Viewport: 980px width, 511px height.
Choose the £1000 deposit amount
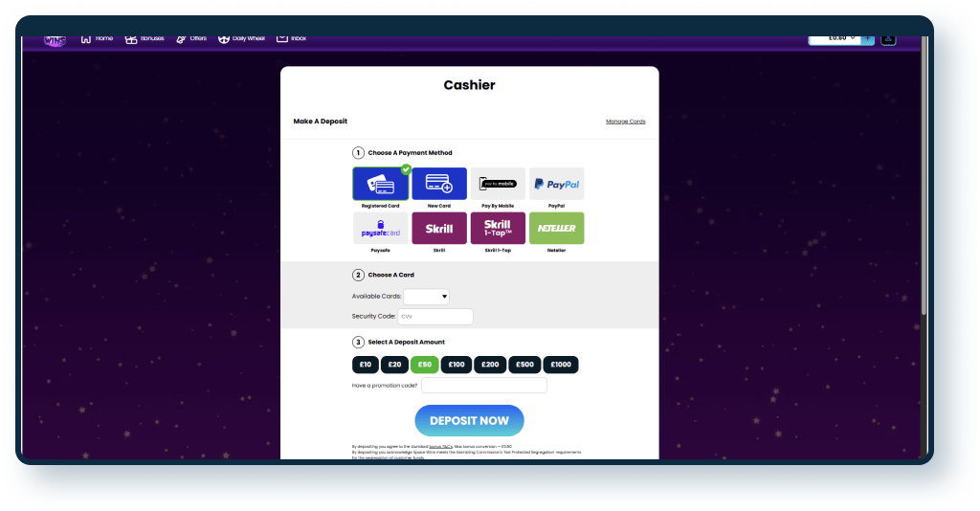pos(561,365)
